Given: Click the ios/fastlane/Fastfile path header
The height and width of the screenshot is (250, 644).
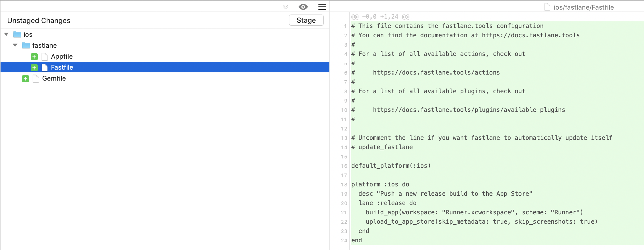Looking at the screenshot, I should [584, 7].
